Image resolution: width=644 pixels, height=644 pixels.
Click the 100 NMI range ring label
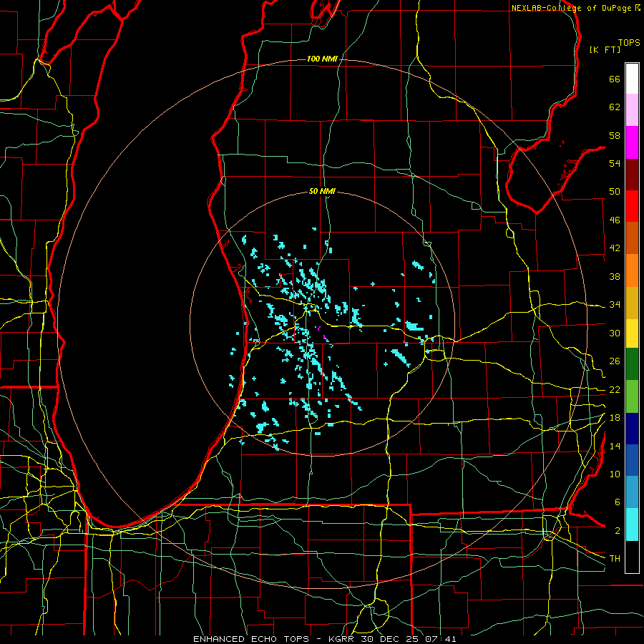322,59
